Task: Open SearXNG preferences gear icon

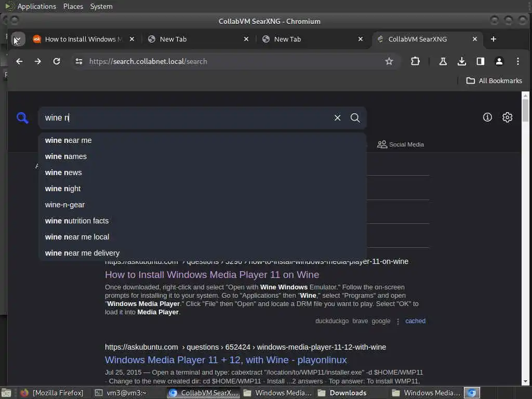Action: pyautogui.click(x=507, y=117)
